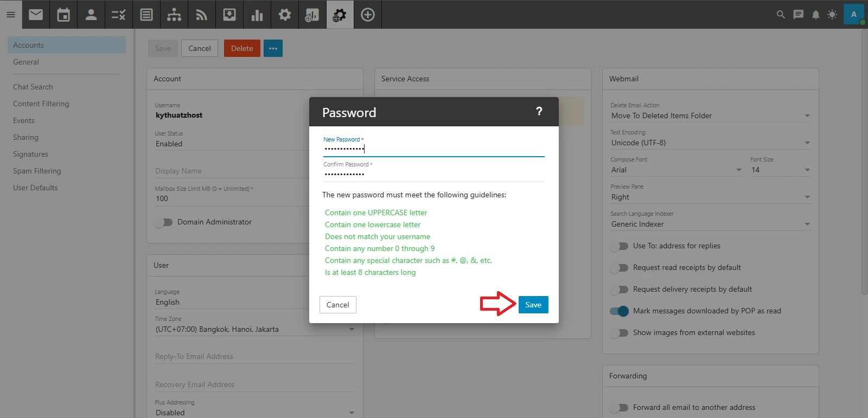The height and width of the screenshot is (418, 868).
Task: Click the search magnifier icon
Action: click(x=781, y=15)
